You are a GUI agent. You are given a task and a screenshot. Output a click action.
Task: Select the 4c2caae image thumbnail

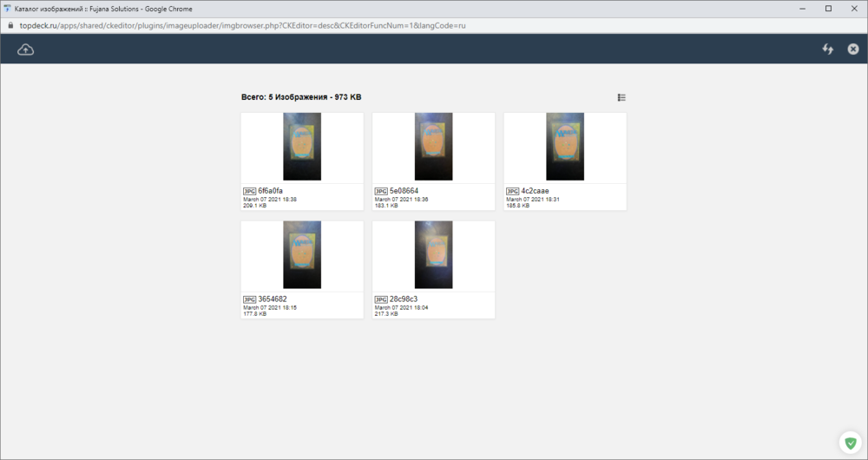click(565, 147)
